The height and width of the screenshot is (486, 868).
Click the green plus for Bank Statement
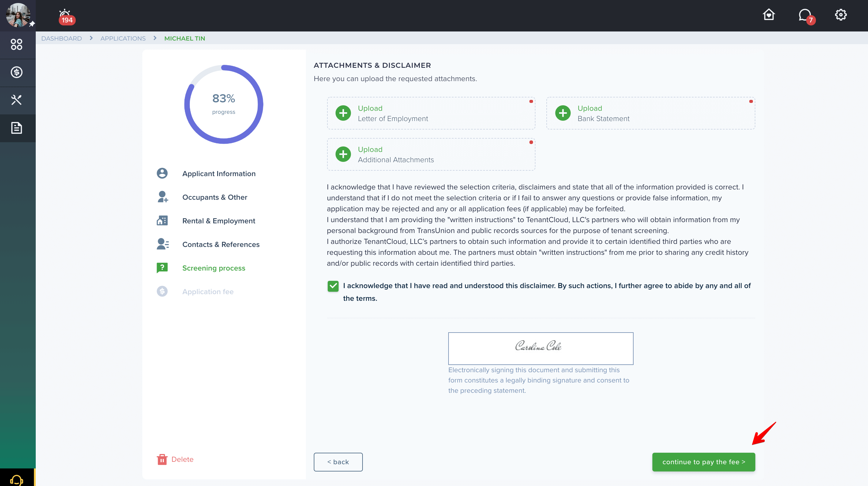[x=563, y=113]
